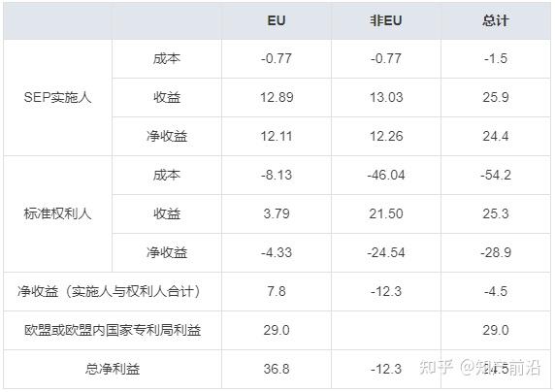
Task: Select the 24.4 净收益 total cell
Action: [496, 137]
